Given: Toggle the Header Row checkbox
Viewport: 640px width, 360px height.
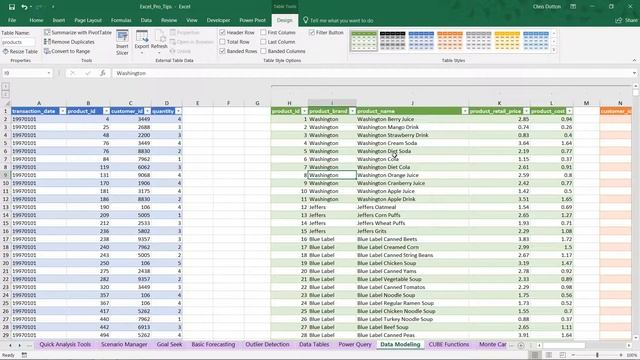Looking at the screenshot, I should tap(222, 32).
